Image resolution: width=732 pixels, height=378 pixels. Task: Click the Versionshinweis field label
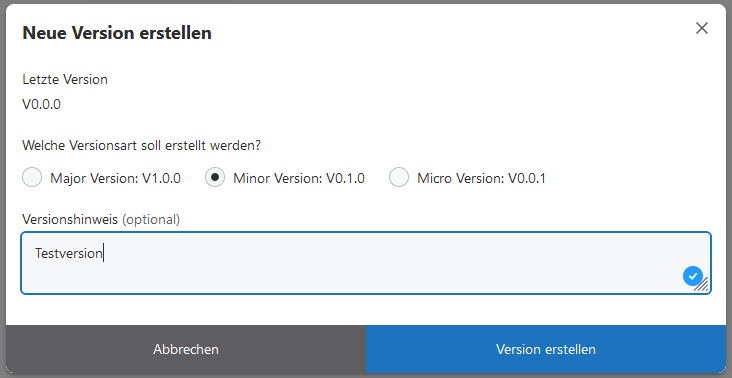(70, 219)
